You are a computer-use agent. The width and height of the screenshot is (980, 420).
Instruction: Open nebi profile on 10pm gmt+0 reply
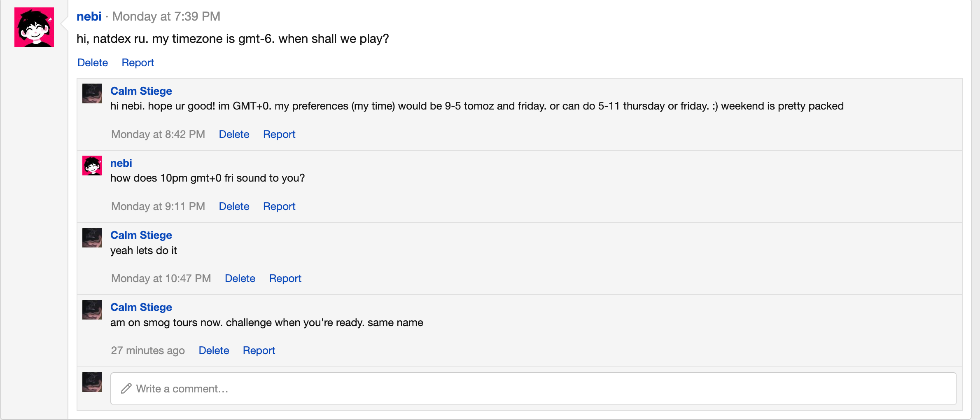coord(121,163)
